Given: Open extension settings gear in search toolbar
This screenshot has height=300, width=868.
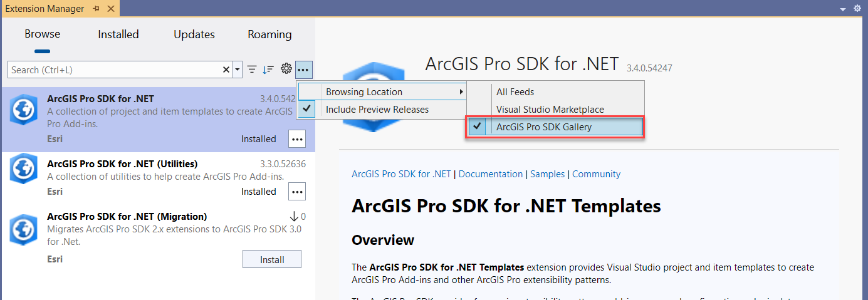Looking at the screenshot, I should 286,70.
